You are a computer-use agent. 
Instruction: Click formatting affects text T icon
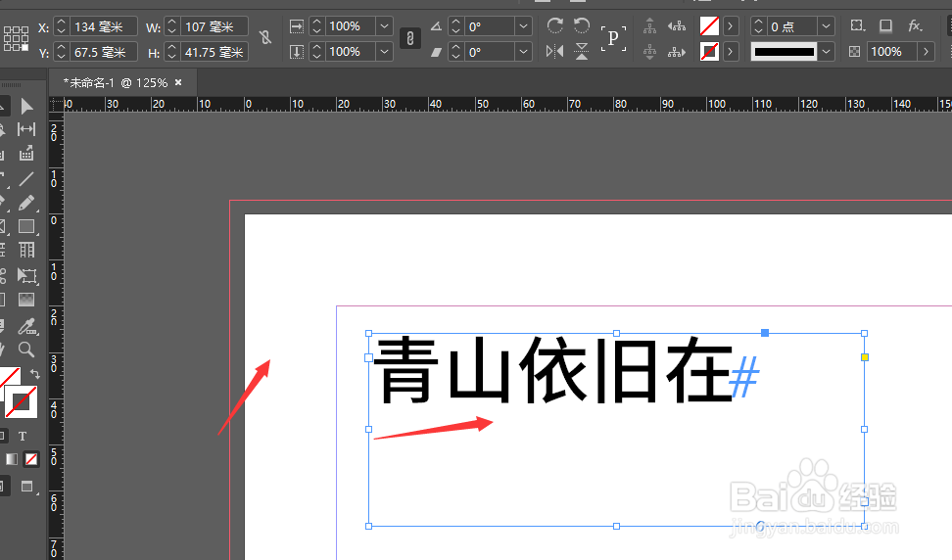23,437
